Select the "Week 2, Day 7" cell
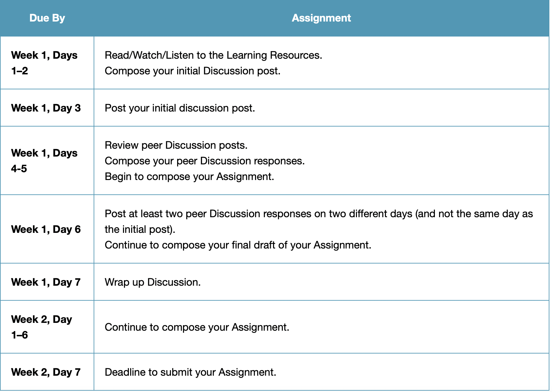552x392 pixels. click(47, 372)
